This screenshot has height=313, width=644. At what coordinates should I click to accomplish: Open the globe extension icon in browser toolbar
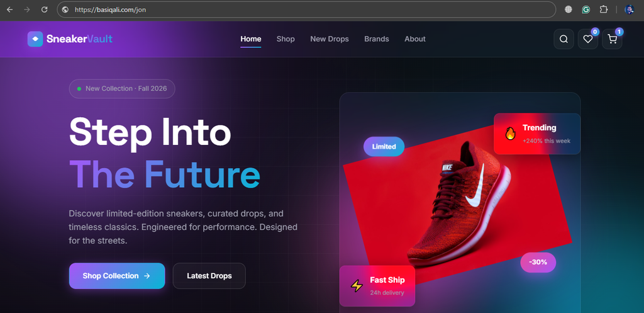(x=569, y=9)
